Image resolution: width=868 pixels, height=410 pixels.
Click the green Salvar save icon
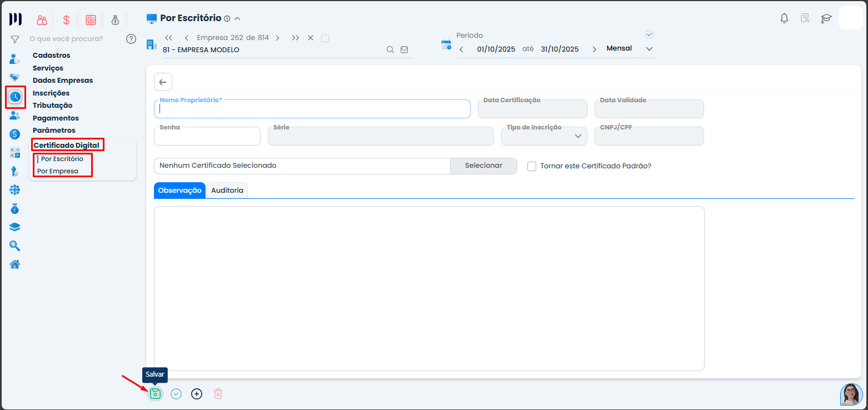pyautogui.click(x=156, y=394)
